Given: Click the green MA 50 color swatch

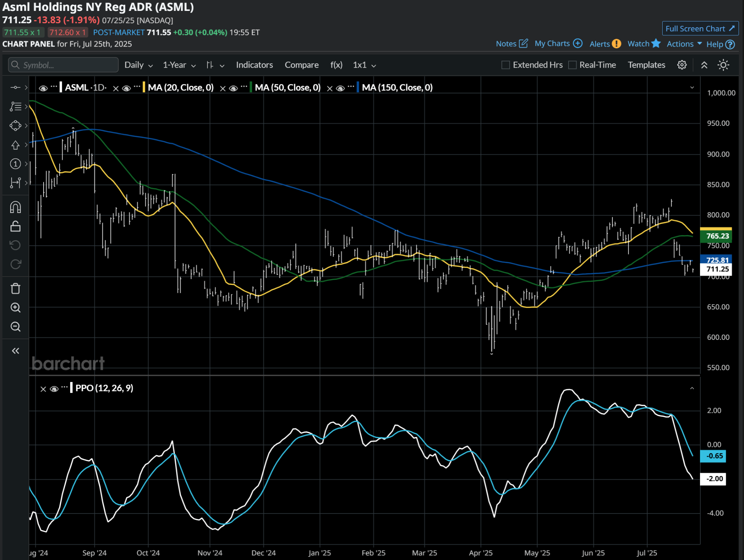Looking at the screenshot, I should point(251,87).
